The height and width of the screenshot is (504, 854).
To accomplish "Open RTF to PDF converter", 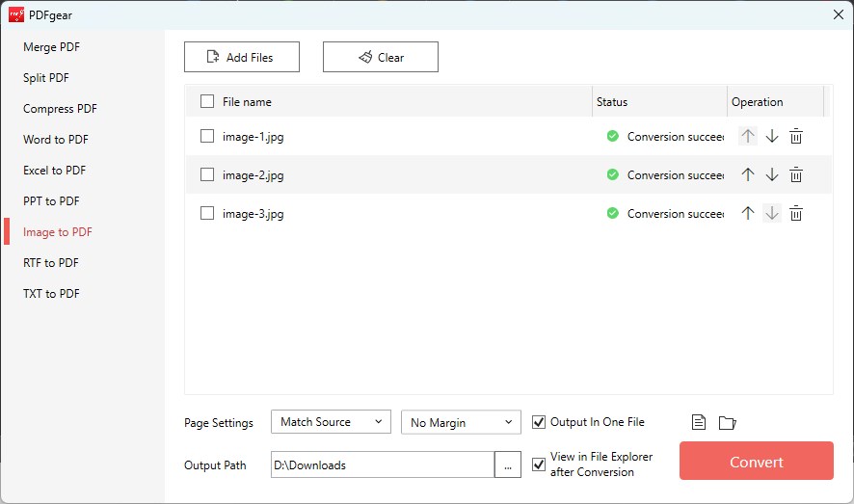I will pyautogui.click(x=51, y=263).
